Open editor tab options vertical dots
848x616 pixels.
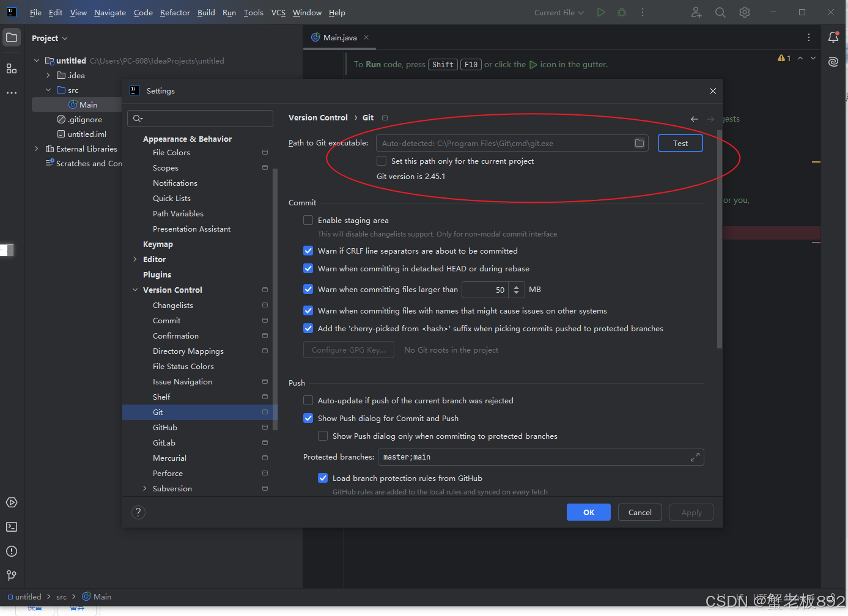pyautogui.click(x=809, y=37)
